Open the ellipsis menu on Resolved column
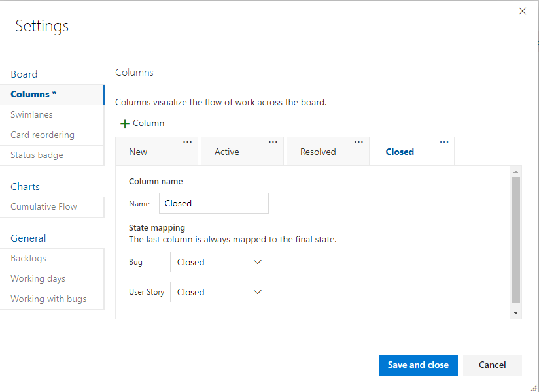Viewport: 539px width, 392px height. (358, 142)
